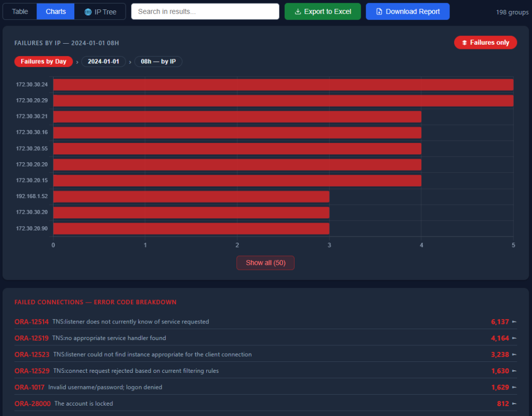Viewport: 532px width, 416px height.
Task: Click the ORA-28000 error code
Action: point(33,404)
